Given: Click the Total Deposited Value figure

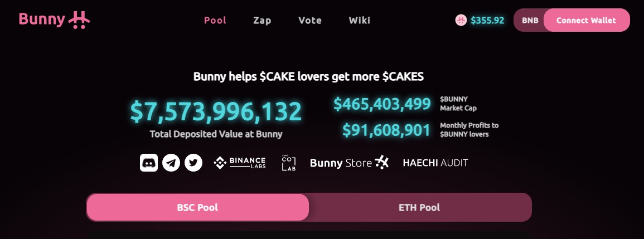Looking at the screenshot, I should (x=216, y=111).
